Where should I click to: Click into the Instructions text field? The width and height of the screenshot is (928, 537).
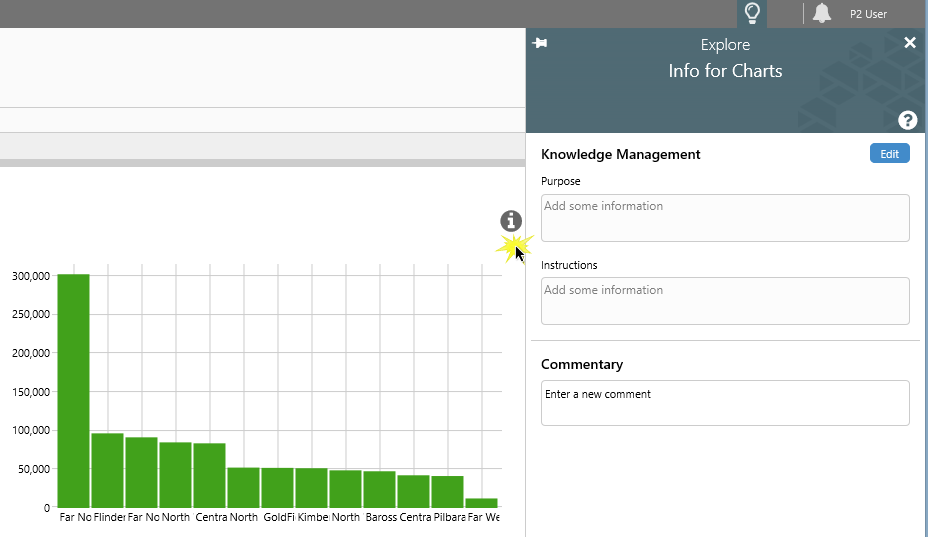coord(724,301)
